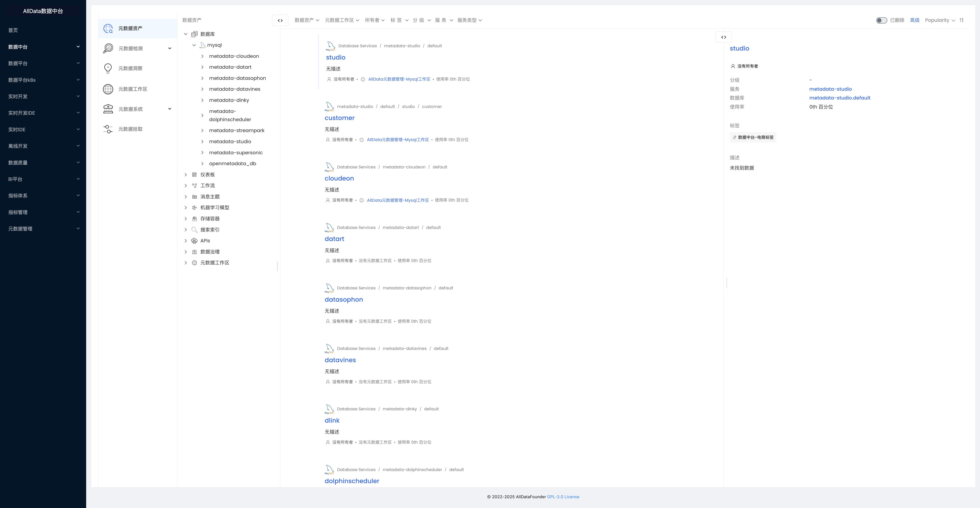
Task: Click the 搜索索引 magnifier icon
Action: (194, 230)
